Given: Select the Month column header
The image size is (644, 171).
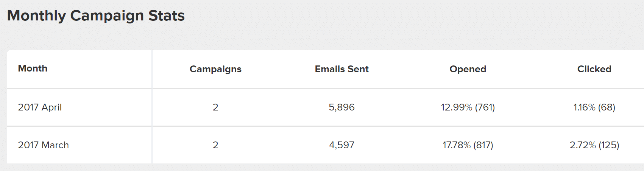Looking at the screenshot, I should click(x=33, y=68).
